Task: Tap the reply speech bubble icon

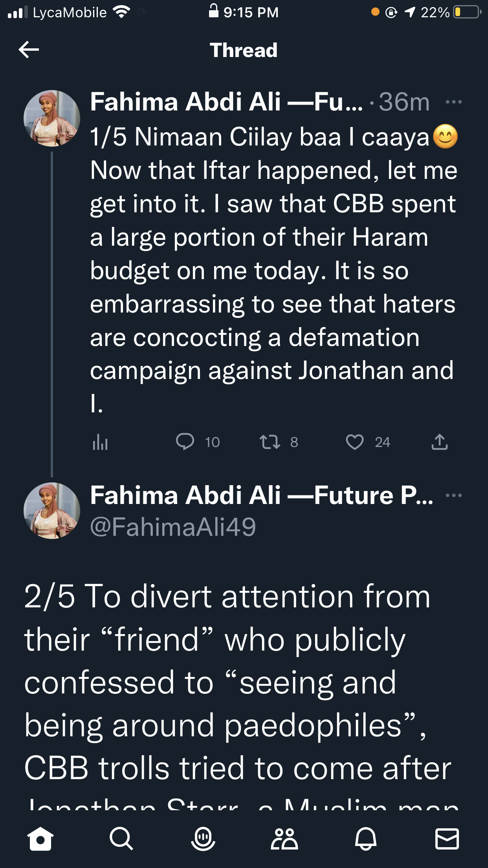Action: click(x=185, y=442)
